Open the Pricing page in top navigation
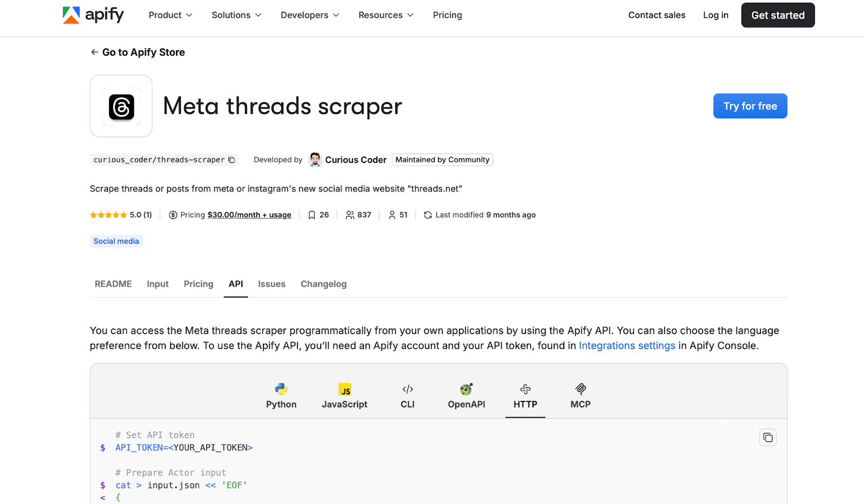Image resolution: width=864 pixels, height=504 pixels. [x=447, y=15]
